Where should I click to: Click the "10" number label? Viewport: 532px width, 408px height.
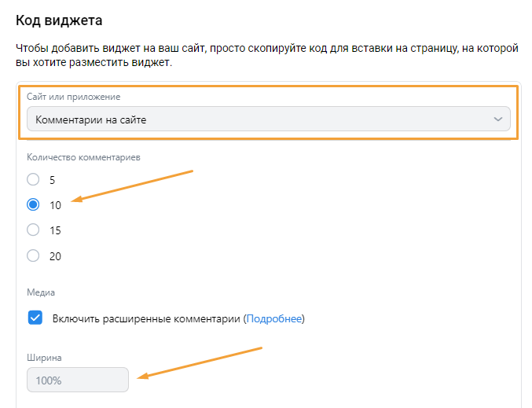pyautogui.click(x=55, y=205)
